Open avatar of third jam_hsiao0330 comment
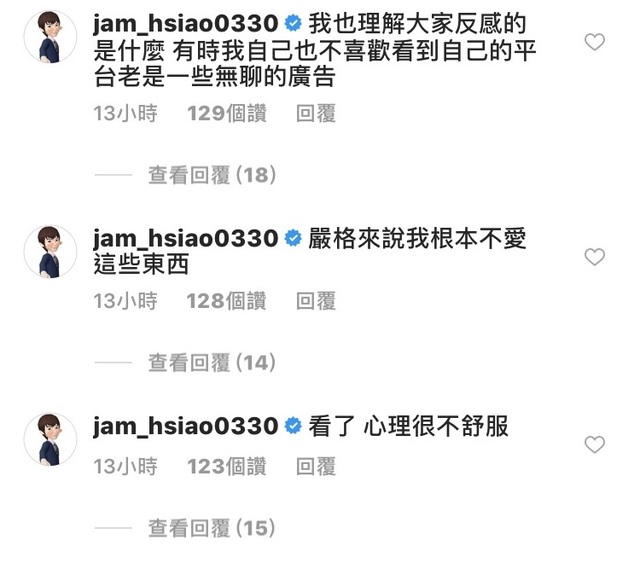Screen dimensions: 640x563 (x=50, y=439)
